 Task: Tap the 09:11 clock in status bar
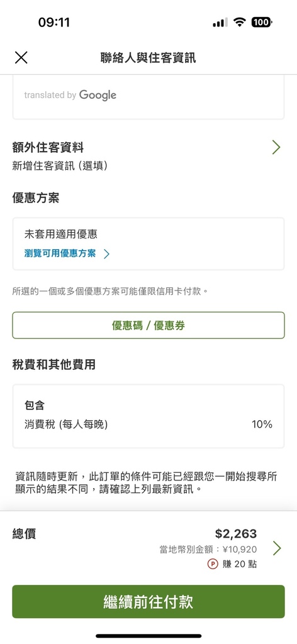(x=54, y=22)
